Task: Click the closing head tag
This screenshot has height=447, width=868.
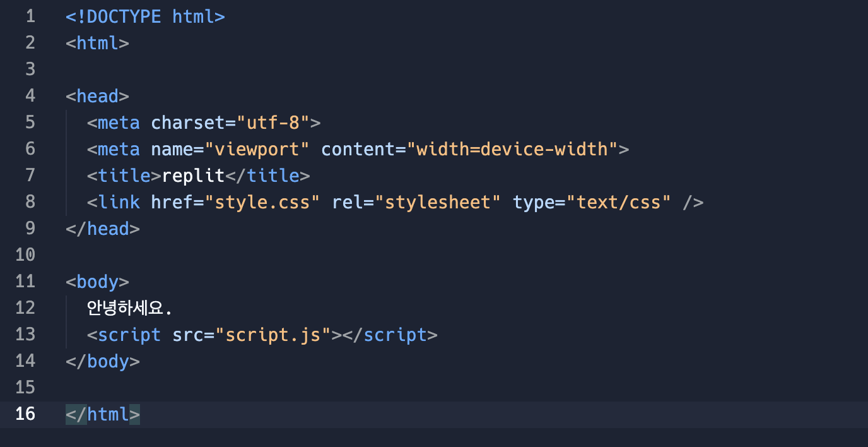Action: [x=102, y=229]
